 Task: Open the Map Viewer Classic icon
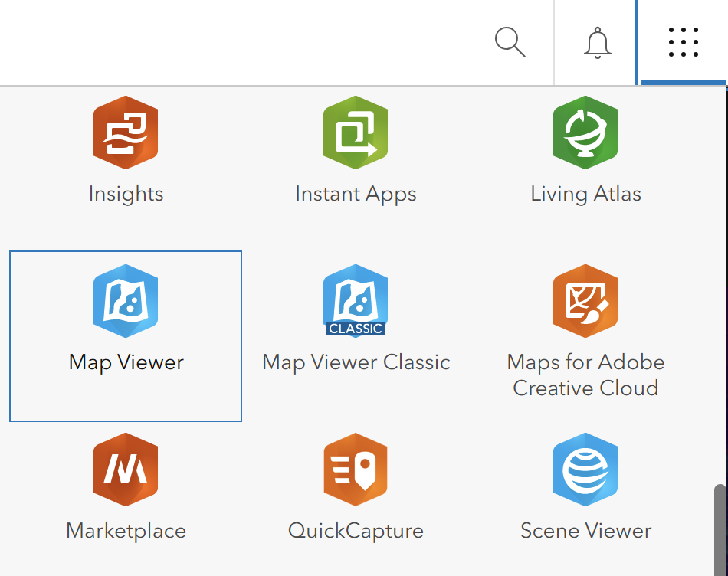tap(356, 301)
